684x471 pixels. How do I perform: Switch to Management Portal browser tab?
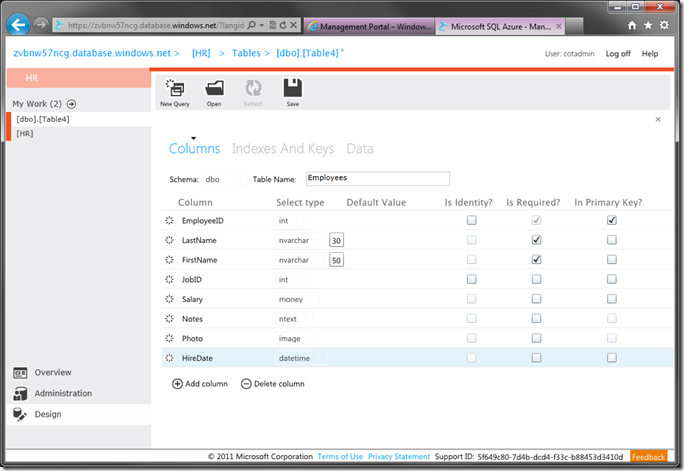tap(369, 26)
